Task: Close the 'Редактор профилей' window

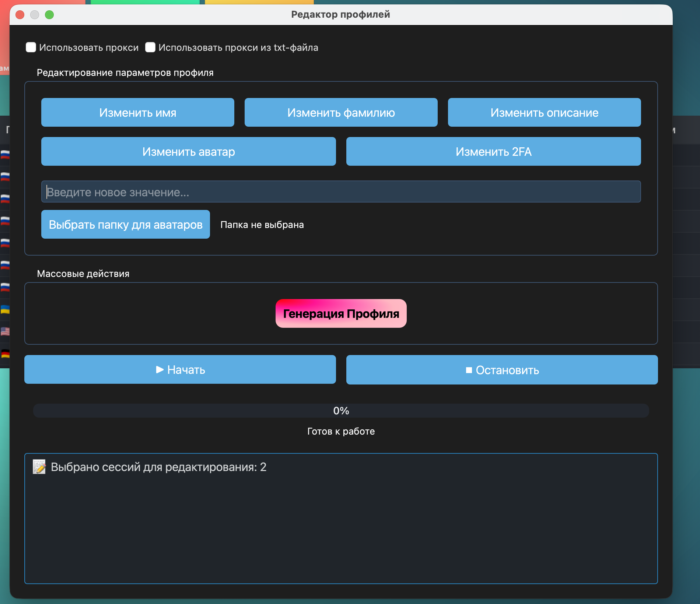Action: [x=20, y=15]
